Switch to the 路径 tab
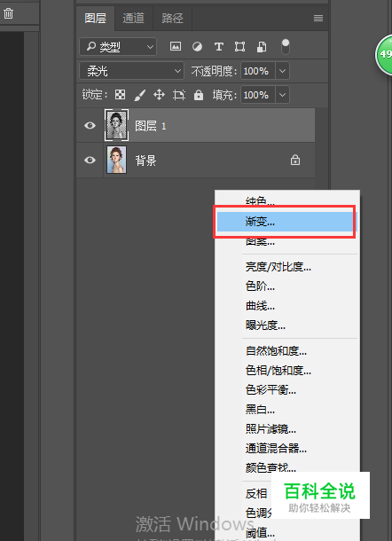Image resolution: width=392 pixels, height=541 pixels. coord(172,18)
